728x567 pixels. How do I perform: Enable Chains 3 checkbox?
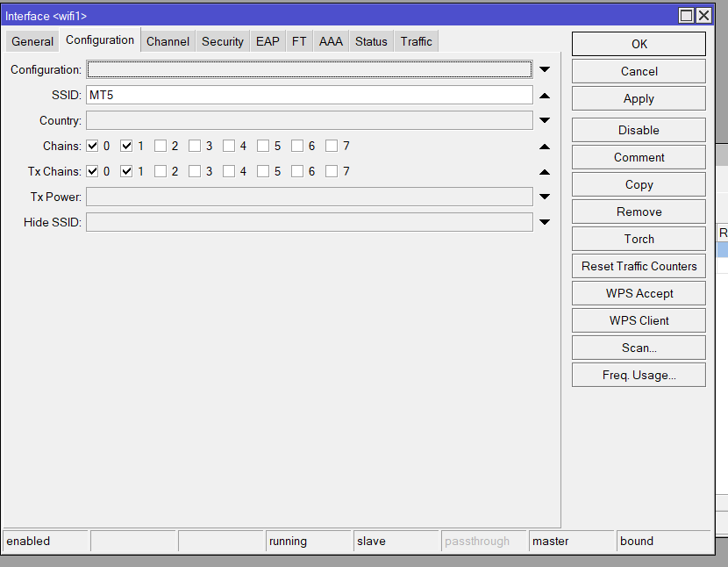pyautogui.click(x=195, y=146)
